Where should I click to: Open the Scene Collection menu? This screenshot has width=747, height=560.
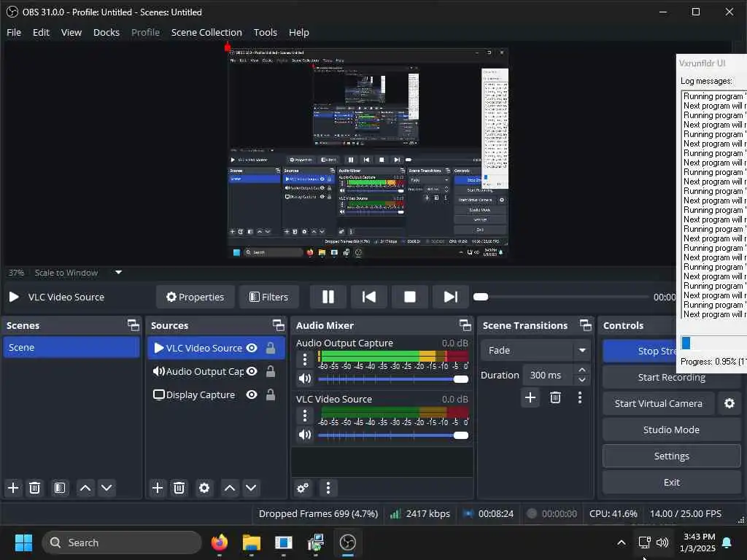point(206,32)
